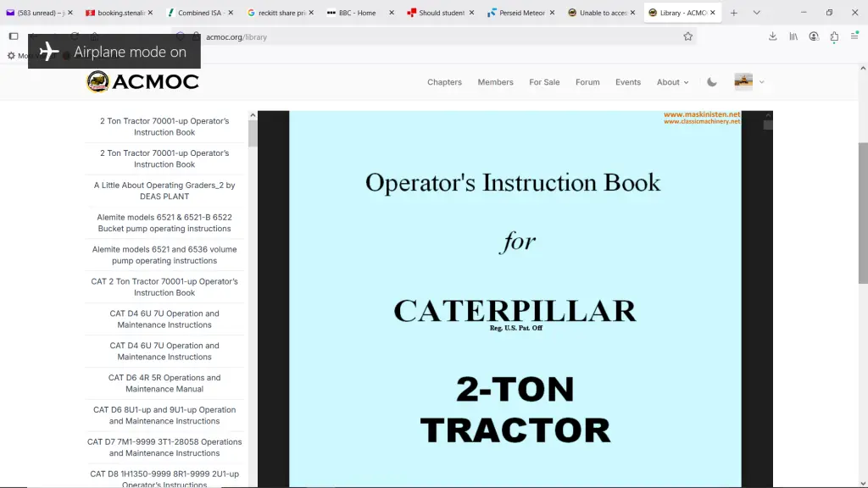The height and width of the screenshot is (488, 868).
Task: Close the booking.stenaline tab
Action: point(150,13)
